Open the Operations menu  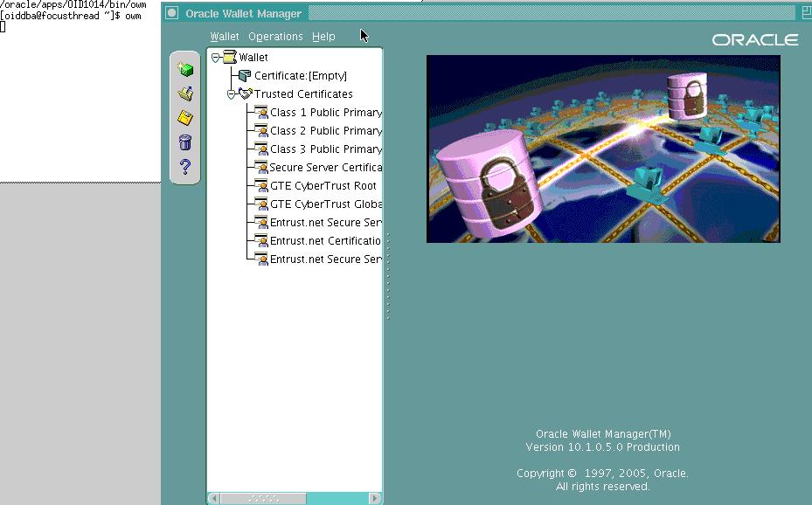[x=275, y=37]
